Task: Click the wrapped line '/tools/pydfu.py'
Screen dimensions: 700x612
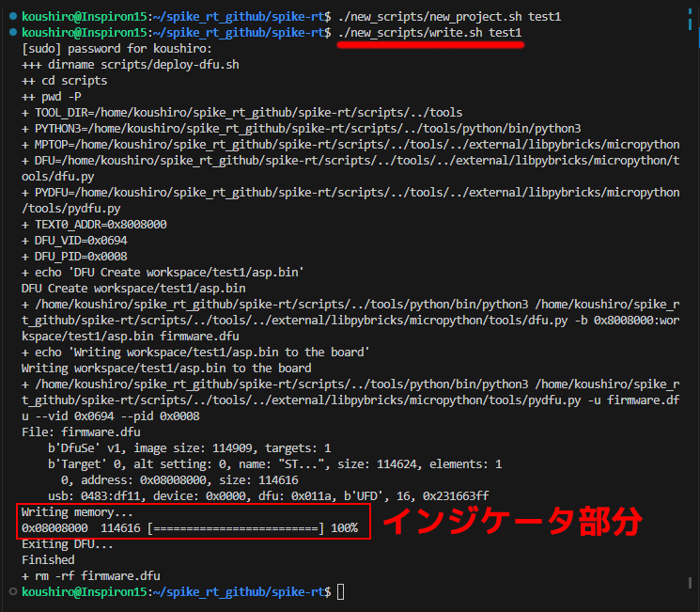Action: [x=71, y=209]
